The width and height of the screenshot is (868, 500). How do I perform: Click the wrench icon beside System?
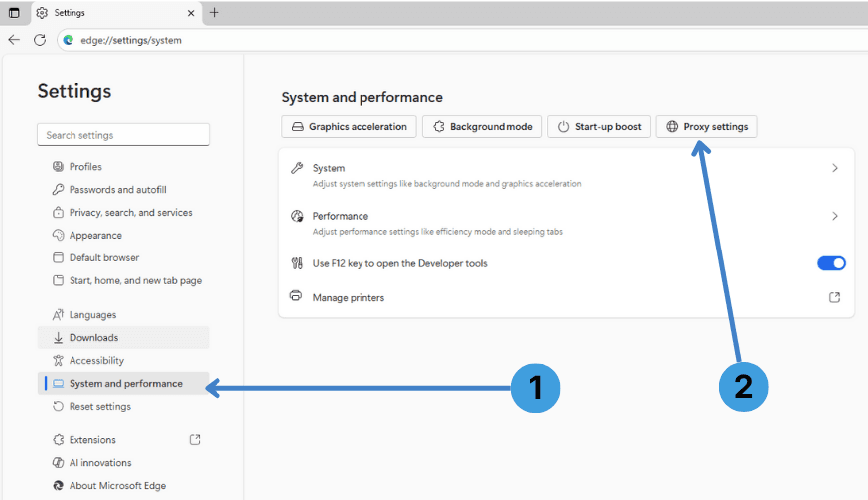click(297, 168)
